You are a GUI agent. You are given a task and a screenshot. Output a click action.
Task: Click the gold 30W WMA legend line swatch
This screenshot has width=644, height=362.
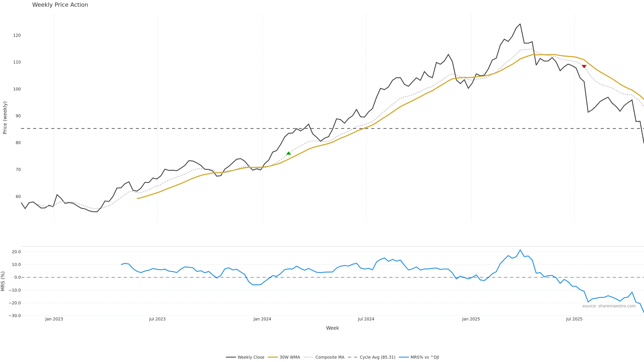click(273, 357)
